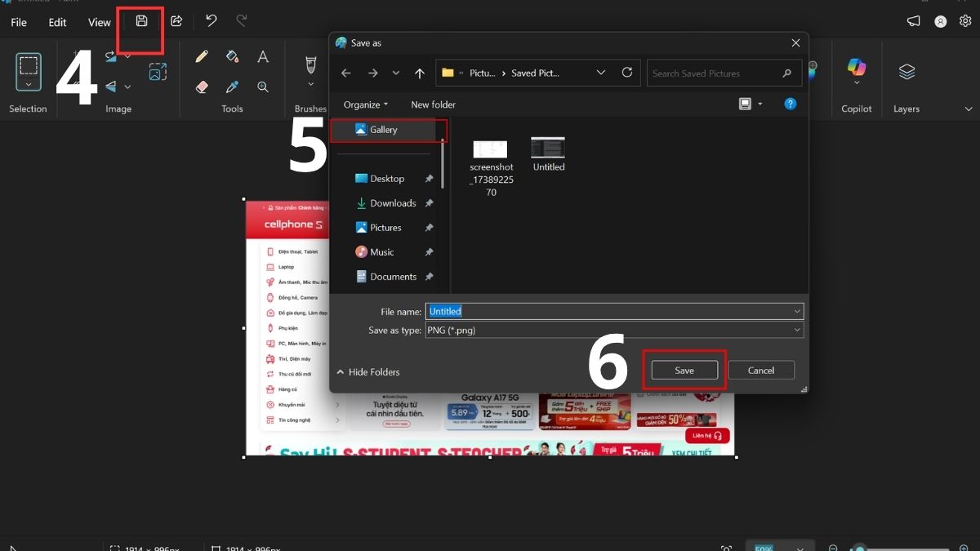Activate the Magnifier tool

coord(263,87)
